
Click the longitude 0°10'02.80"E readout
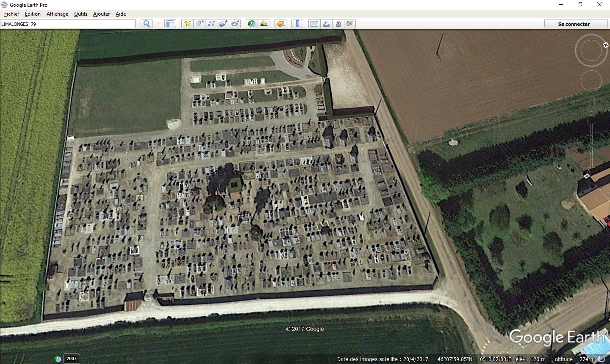click(x=496, y=359)
